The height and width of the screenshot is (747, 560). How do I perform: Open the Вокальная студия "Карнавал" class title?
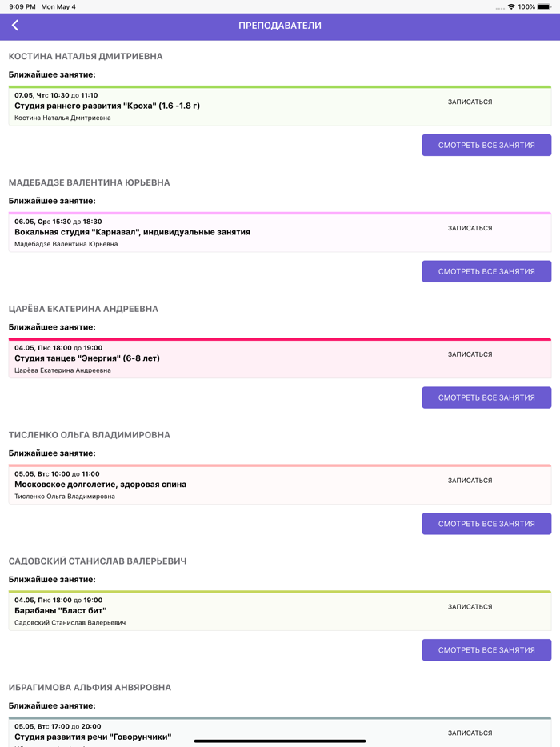132,232
